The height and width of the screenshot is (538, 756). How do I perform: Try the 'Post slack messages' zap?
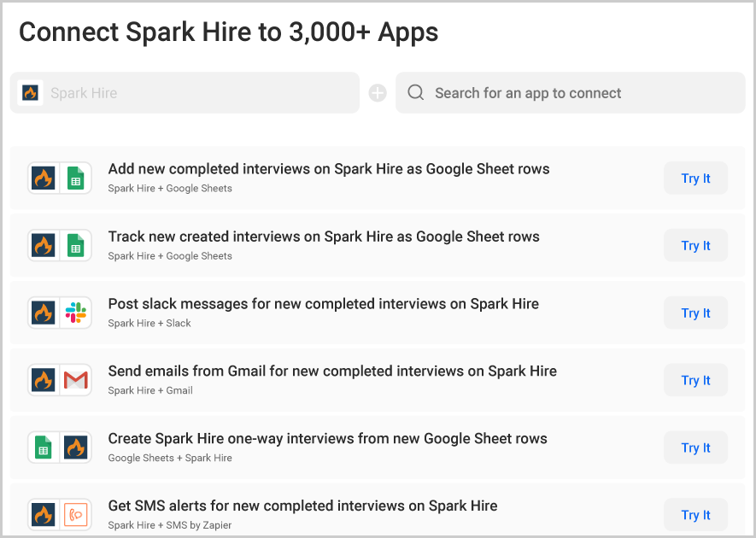tap(695, 313)
